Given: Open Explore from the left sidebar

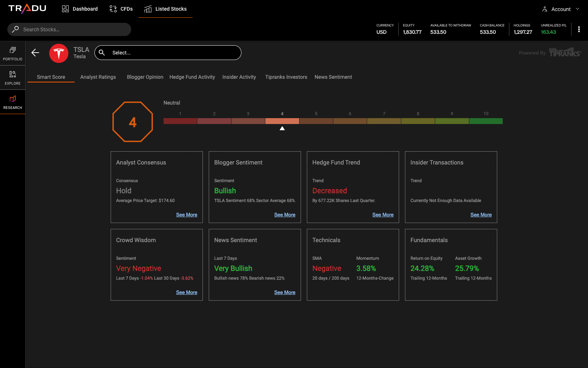Looking at the screenshot, I should click(12, 78).
